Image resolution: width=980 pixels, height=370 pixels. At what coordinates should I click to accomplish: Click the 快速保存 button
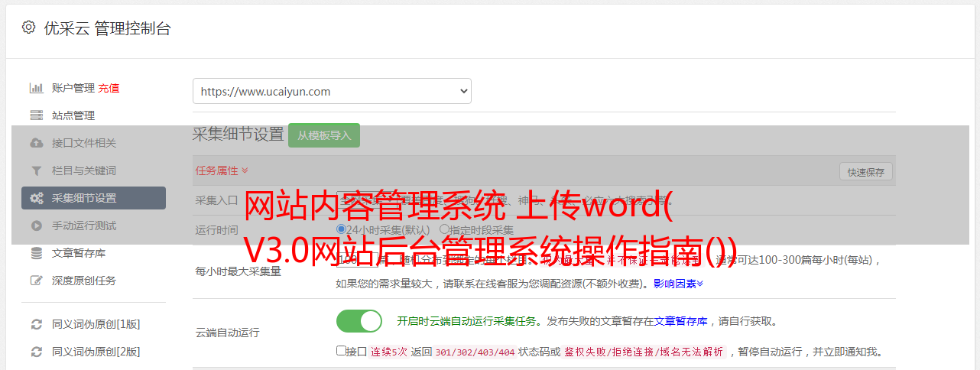866,172
